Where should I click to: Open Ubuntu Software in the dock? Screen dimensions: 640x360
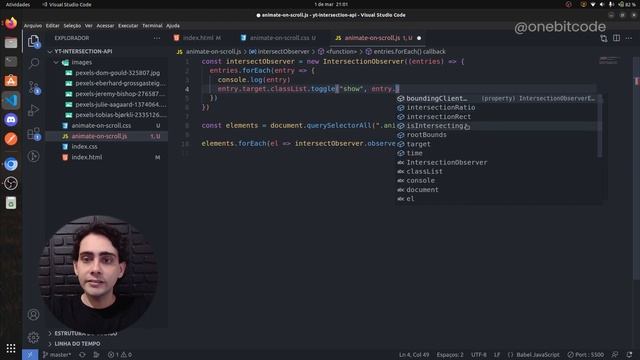coord(11,81)
